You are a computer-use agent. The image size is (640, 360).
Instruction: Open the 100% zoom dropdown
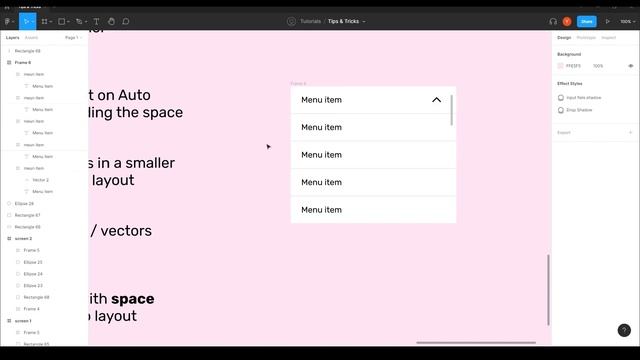628,22
